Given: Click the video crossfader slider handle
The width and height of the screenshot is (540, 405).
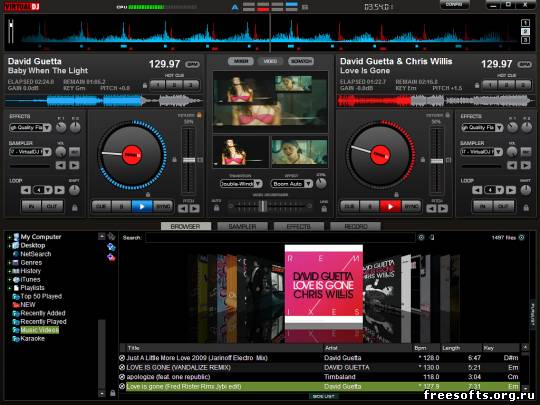Looking at the screenshot, I should point(262,206).
